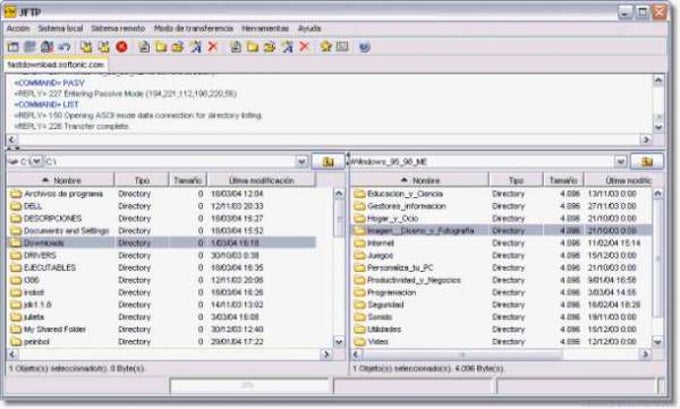This screenshot has height=409, width=680.
Task: Click the blue curved undo arrow icon
Action: click(x=64, y=46)
